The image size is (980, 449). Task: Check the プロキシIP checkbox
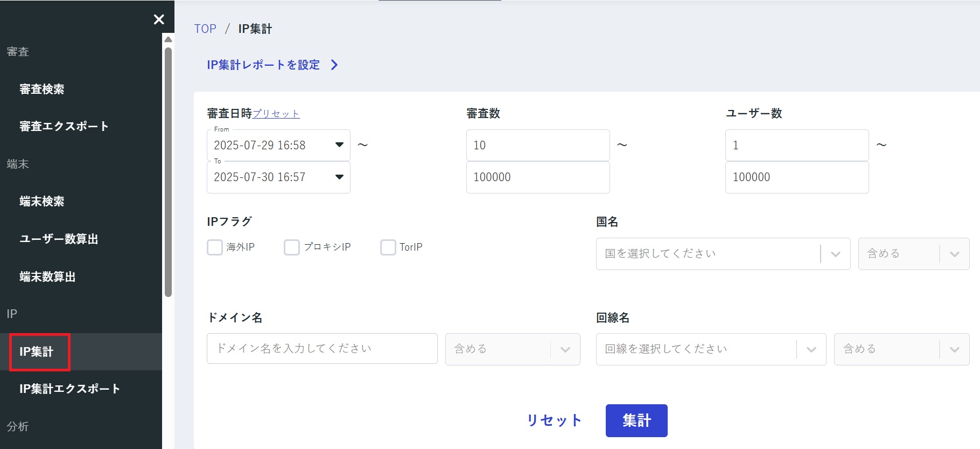[292, 247]
